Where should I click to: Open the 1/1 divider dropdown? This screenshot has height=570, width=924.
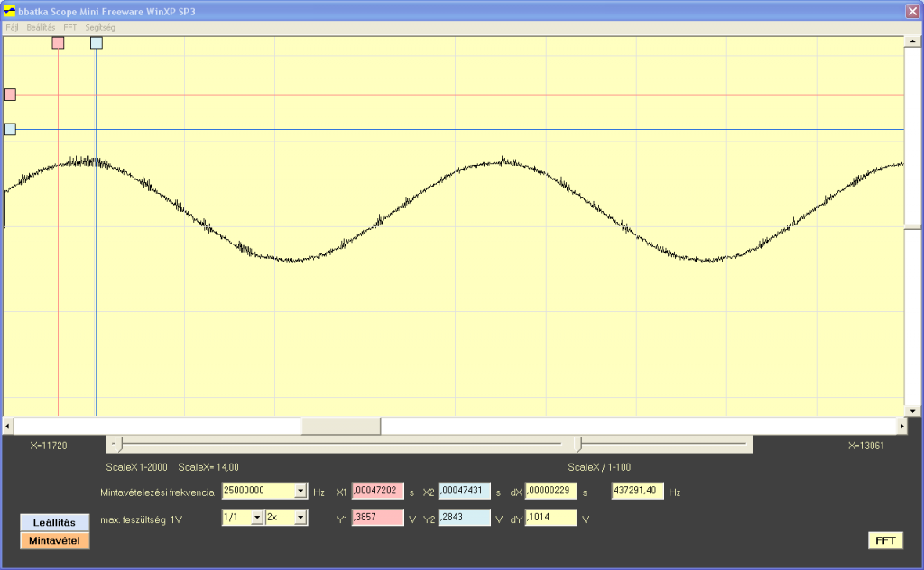click(x=257, y=518)
